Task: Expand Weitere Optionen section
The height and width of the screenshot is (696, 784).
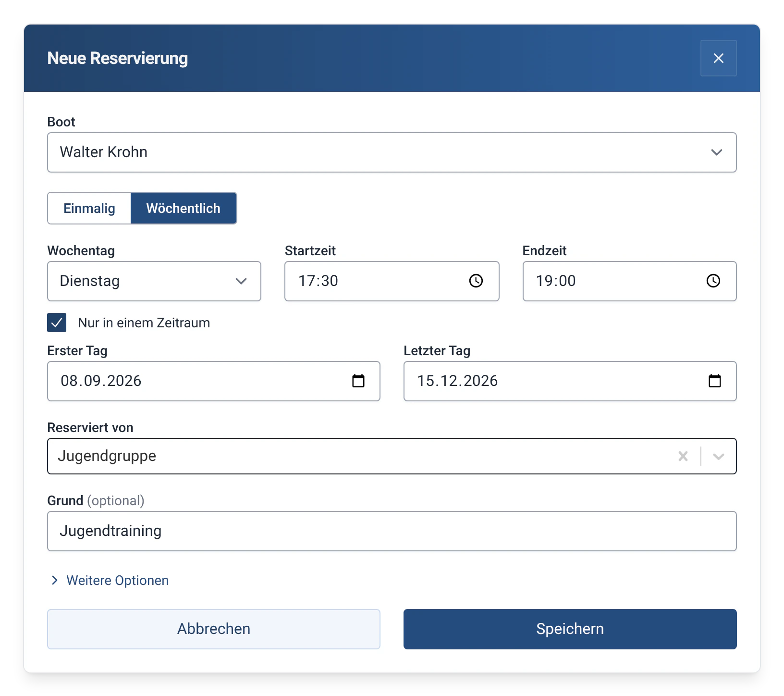Action: coord(110,580)
